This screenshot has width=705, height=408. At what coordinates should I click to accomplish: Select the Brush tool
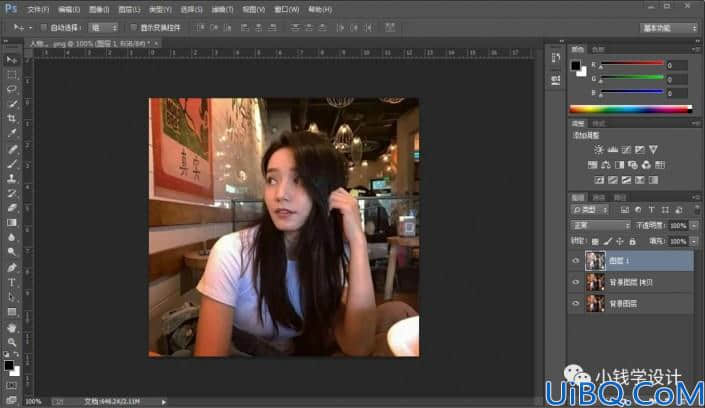[12, 164]
